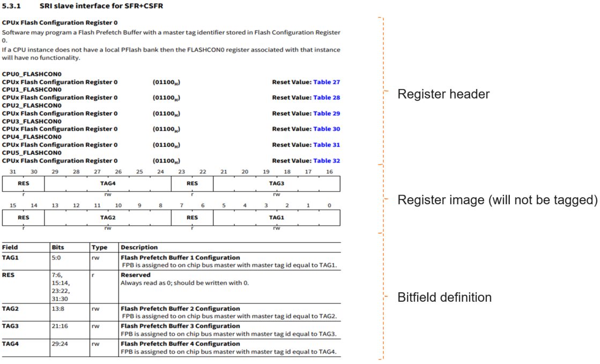The height and width of the screenshot is (364, 600).
Task: Follow the Table 30 reset value link
Action: tap(327, 129)
